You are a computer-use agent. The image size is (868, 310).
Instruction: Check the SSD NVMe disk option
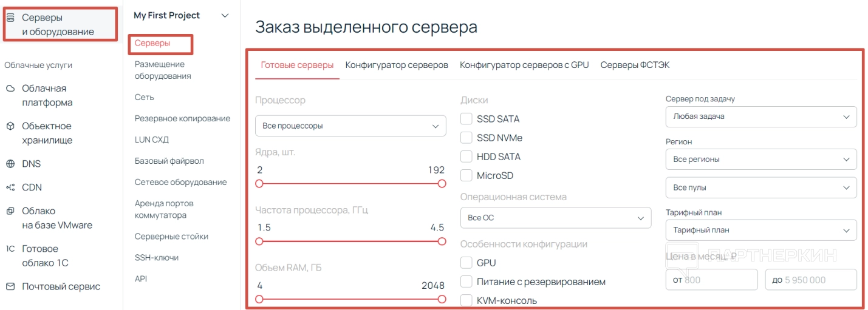click(466, 138)
